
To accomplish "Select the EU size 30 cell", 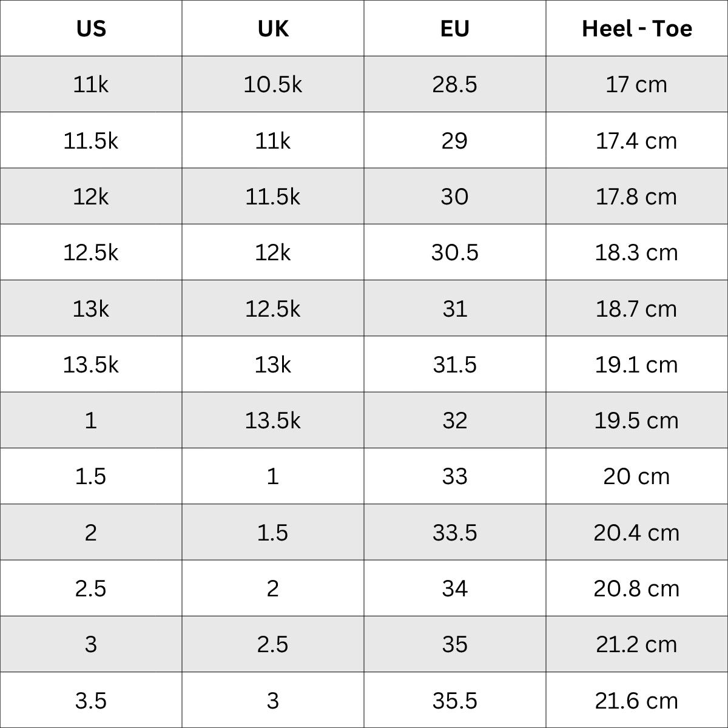I will click(x=455, y=196).
